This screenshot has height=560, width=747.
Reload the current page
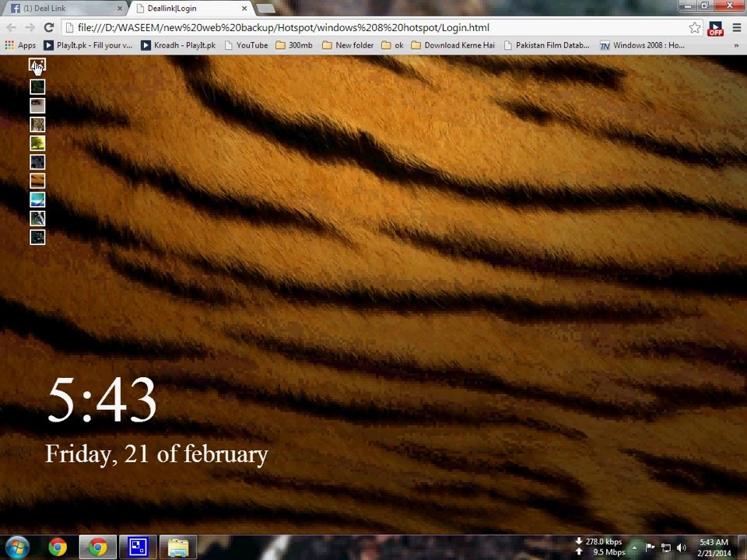tap(48, 28)
